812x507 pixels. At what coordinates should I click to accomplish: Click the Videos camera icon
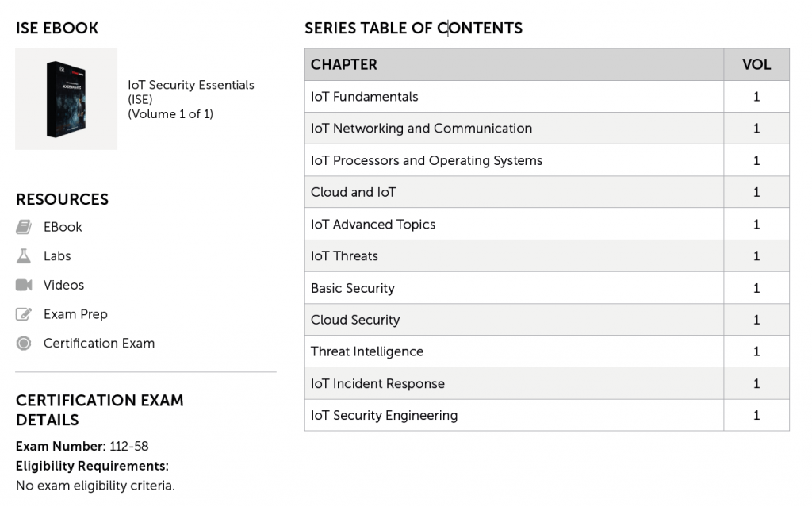click(x=24, y=285)
